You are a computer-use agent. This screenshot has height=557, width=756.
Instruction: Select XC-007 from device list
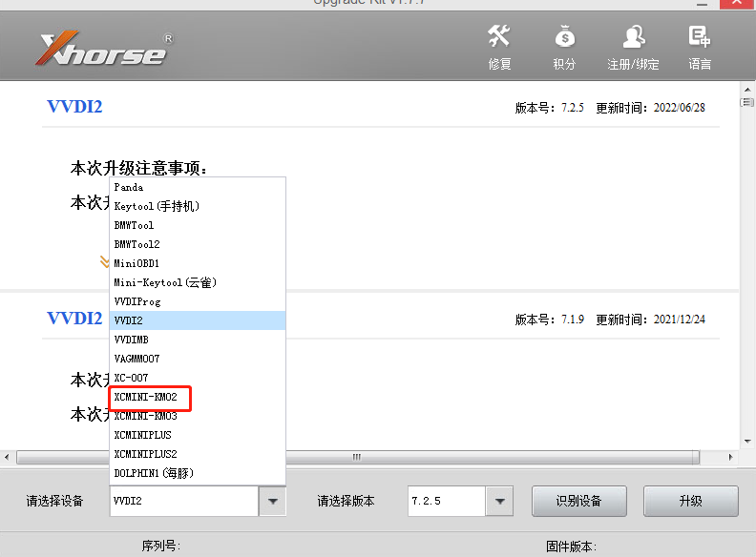[x=198, y=378]
